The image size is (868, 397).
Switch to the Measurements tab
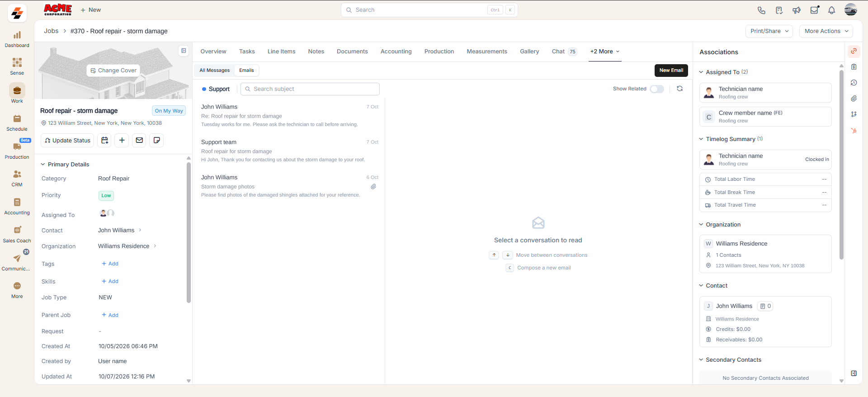[487, 52]
